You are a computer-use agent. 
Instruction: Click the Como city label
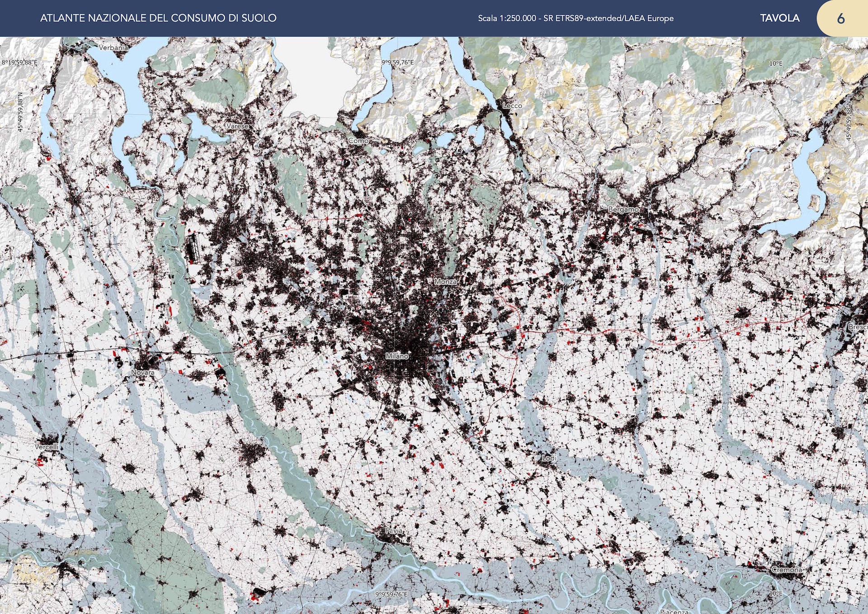(x=358, y=141)
